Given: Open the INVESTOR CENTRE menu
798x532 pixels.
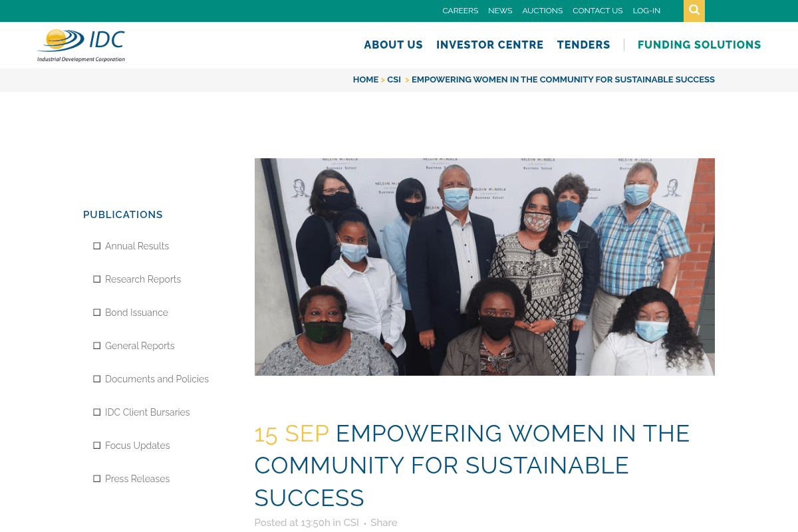Looking at the screenshot, I should tap(490, 45).
